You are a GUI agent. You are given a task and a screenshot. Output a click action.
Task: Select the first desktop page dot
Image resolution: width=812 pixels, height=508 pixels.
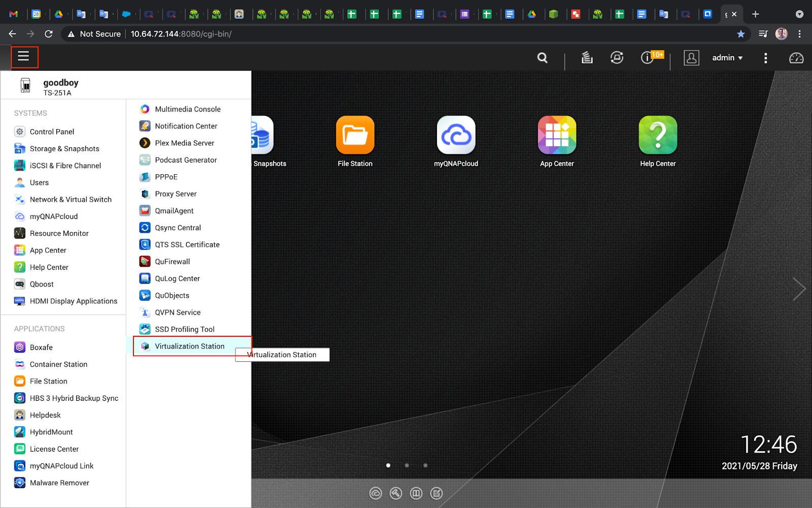coord(388,465)
